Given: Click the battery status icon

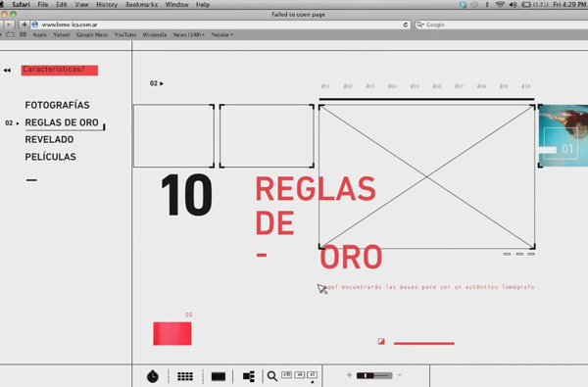Looking at the screenshot, I should pyautogui.click(x=526, y=5).
